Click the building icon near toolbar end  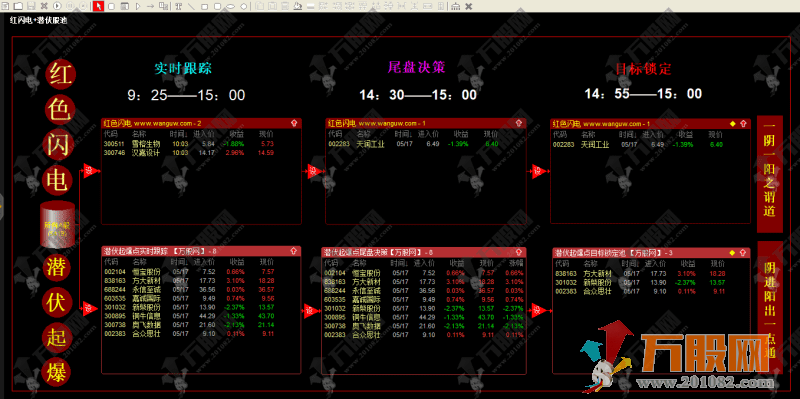tap(456, 6)
